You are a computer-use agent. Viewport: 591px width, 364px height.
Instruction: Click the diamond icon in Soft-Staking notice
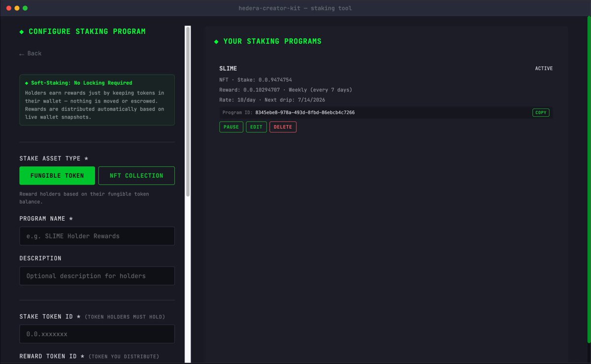click(x=27, y=83)
